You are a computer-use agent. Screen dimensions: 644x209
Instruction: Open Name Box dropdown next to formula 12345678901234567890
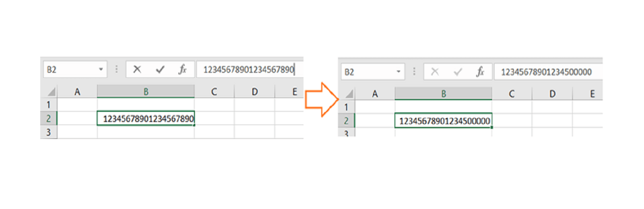click(101, 70)
